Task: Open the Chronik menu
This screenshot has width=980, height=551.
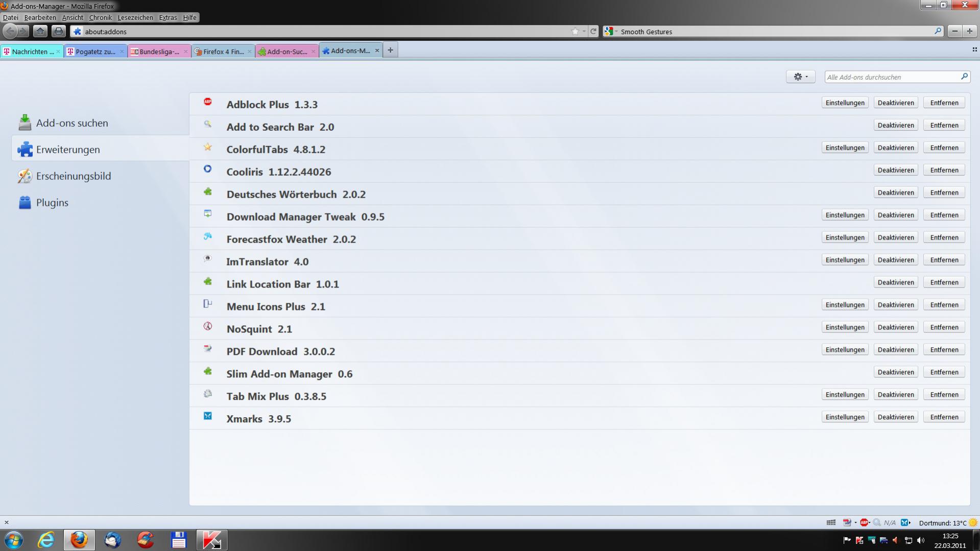Action: [x=100, y=17]
